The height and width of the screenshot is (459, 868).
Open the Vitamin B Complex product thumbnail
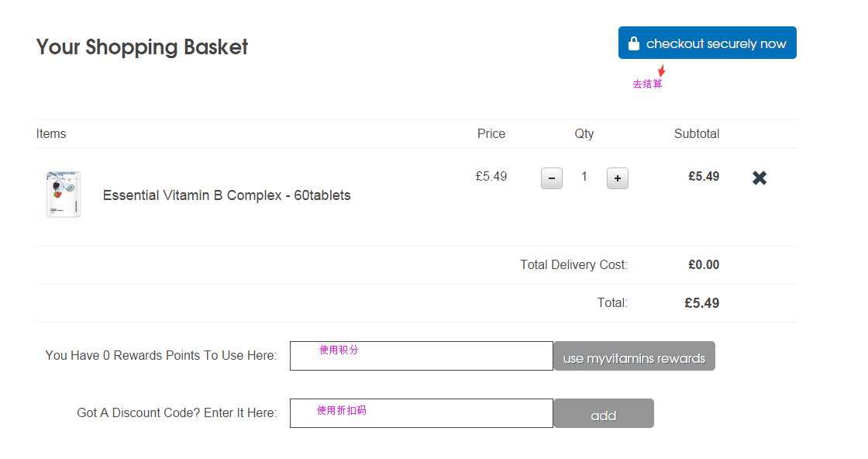63,195
